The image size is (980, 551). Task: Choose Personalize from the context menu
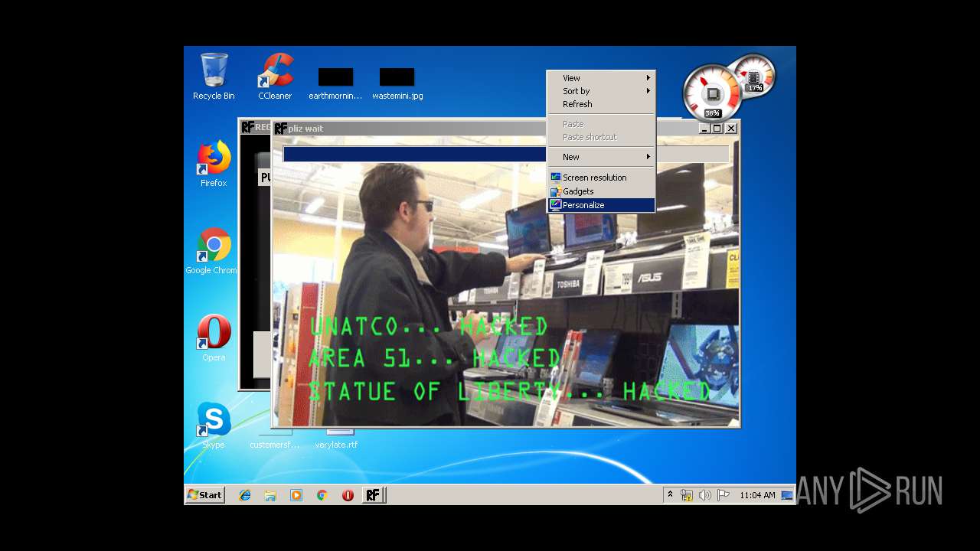(x=601, y=205)
